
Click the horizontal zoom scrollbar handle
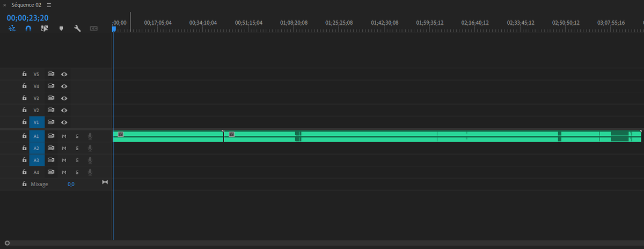[x=7, y=243]
